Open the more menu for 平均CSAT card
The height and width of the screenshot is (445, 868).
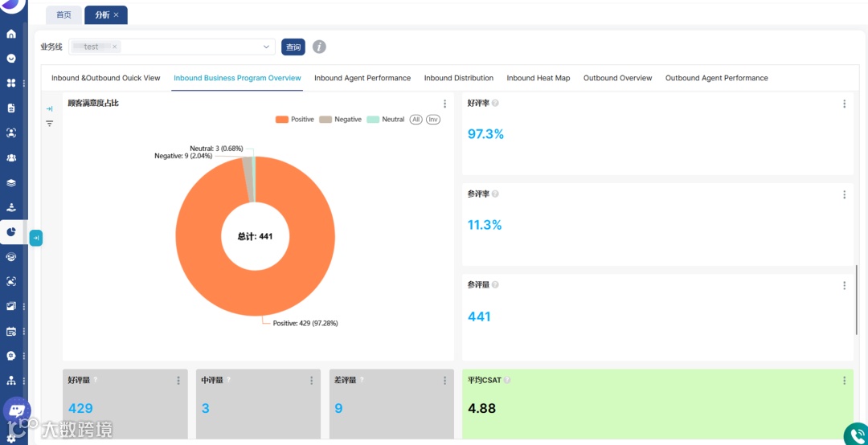pyautogui.click(x=844, y=380)
